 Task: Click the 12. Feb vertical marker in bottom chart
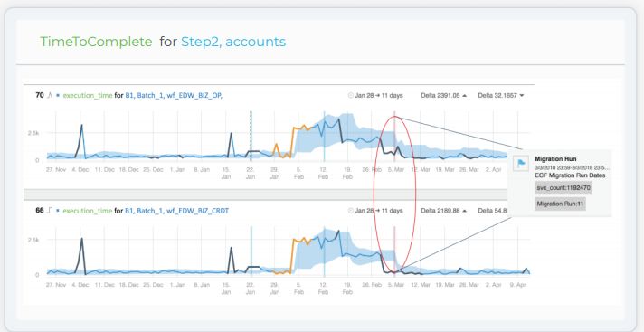coord(324,251)
